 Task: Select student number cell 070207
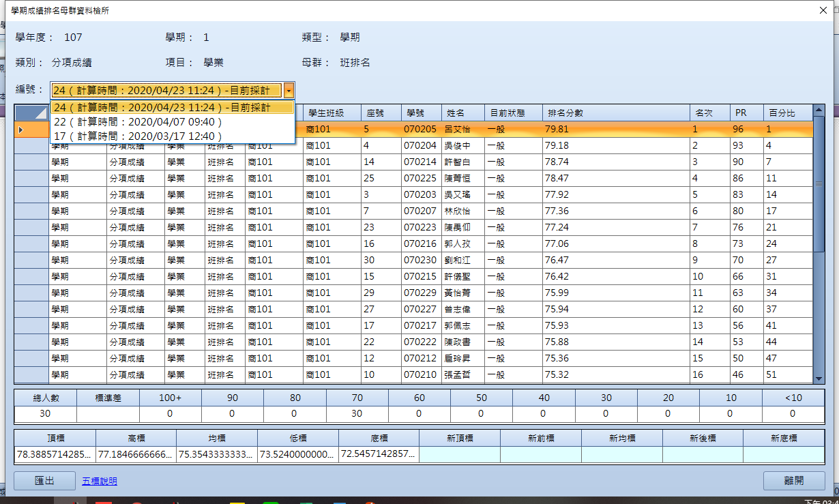[x=422, y=211]
